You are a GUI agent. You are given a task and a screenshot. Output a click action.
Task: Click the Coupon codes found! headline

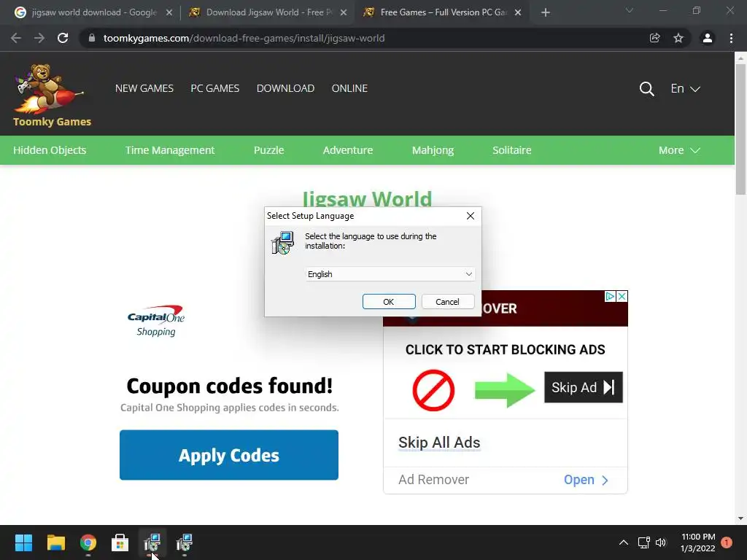(229, 386)
